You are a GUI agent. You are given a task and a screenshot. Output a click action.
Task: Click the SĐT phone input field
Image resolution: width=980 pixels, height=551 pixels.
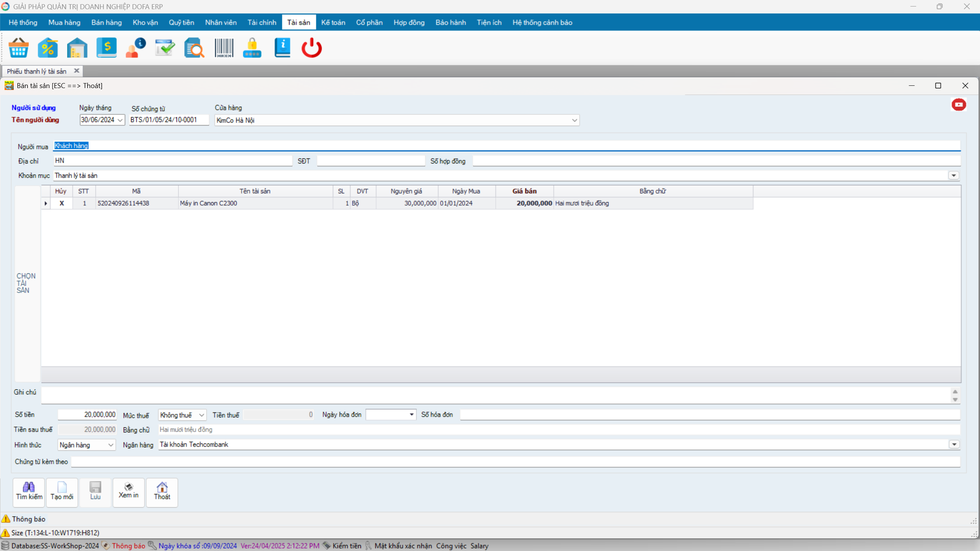click(371, 161)
